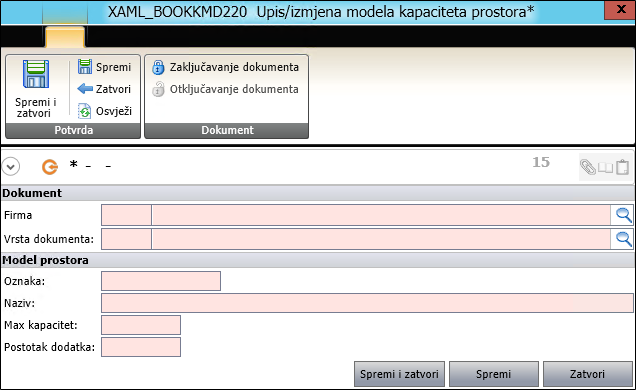
Task: Focus the Max kapacitet input field
Action: pyautogui.click(x=141, y=325)
